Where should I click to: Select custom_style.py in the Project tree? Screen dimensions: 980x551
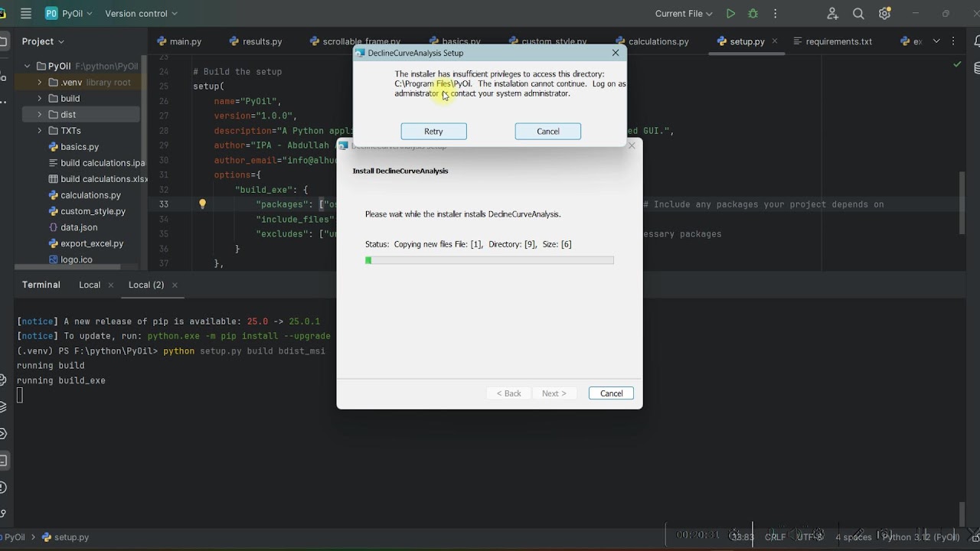point(87,210)
